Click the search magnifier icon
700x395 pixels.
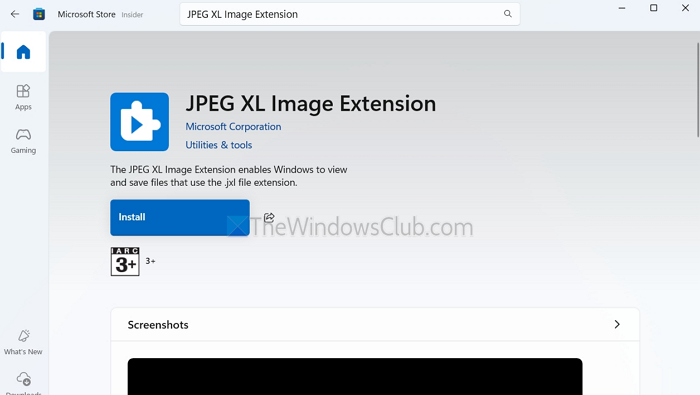508,14
